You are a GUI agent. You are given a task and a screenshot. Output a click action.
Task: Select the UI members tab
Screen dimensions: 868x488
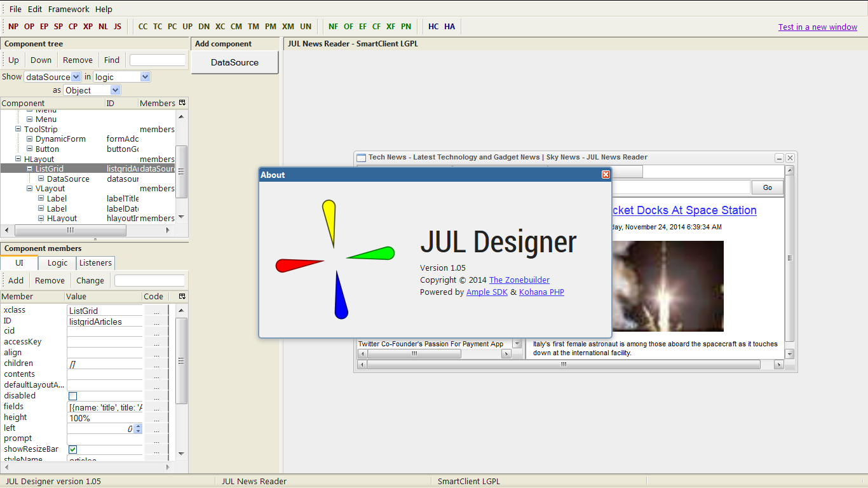(x=19, y=262)
